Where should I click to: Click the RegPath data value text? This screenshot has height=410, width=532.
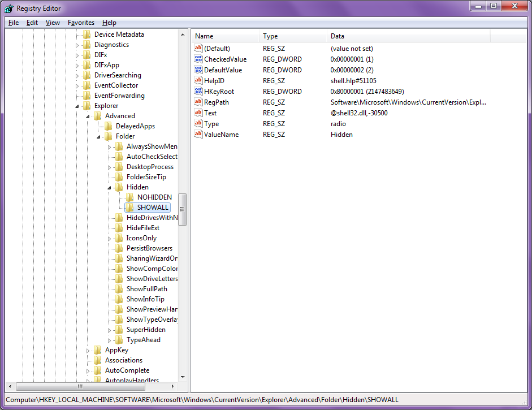(x=408, y=102)
